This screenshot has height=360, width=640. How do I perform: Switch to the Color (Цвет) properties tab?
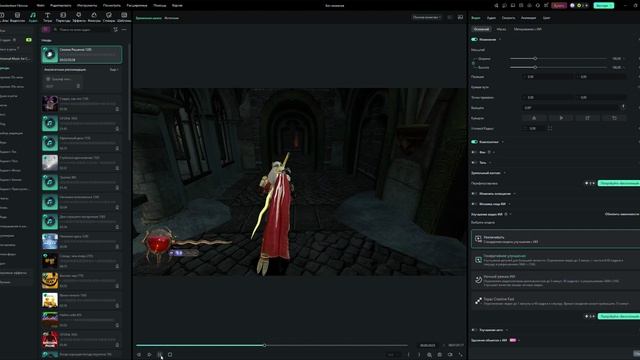[x=547, y=18]
